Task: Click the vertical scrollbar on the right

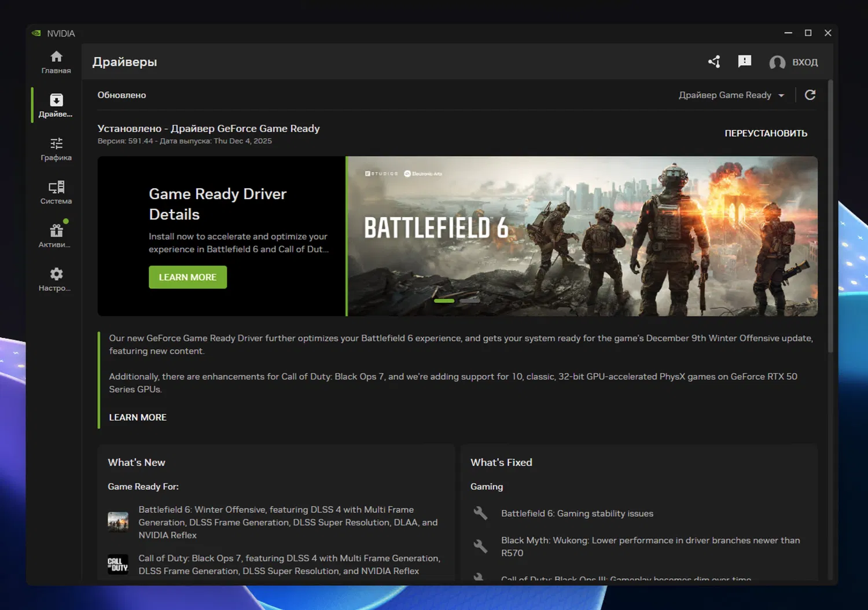Action: tap(831, 217)
